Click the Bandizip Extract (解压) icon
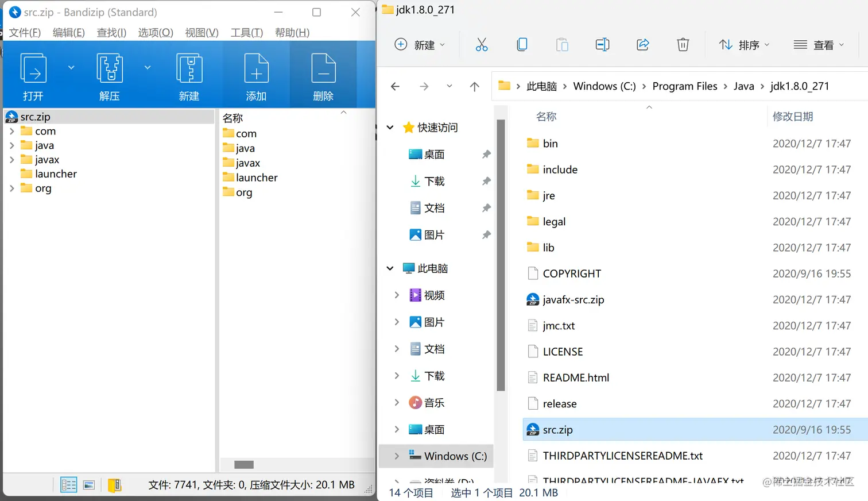The height and width of the screenshot is (501, 868). click(x=110, y=68)
